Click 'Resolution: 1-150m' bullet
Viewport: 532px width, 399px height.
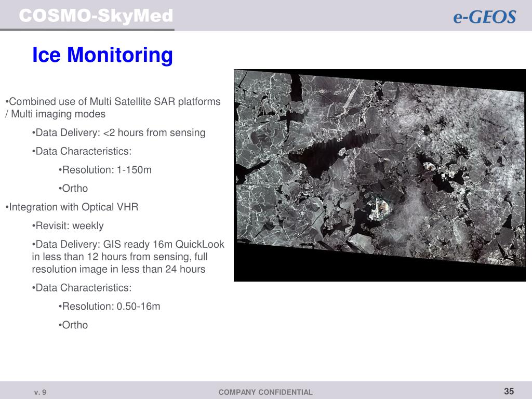[x=105, y=170]
